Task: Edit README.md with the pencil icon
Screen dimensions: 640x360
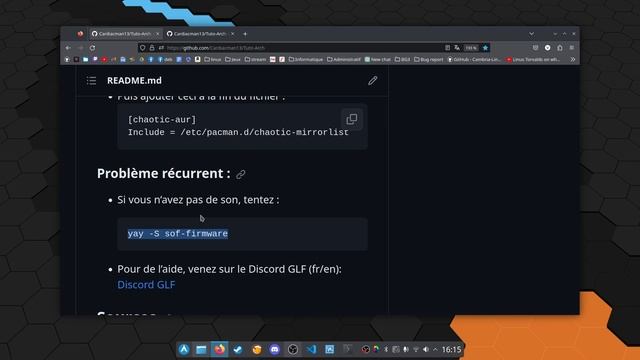Action: pyautogui.click(x=372, y=80)
